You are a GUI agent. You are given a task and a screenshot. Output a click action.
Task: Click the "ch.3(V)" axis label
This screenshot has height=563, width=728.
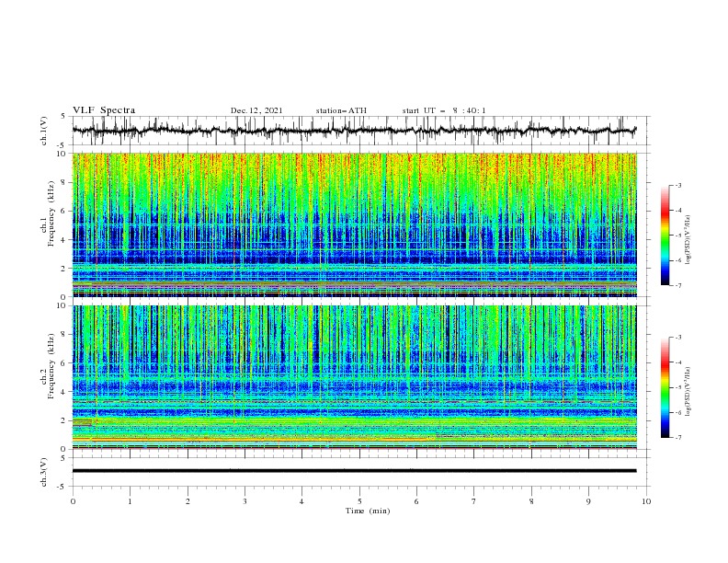[44, 472]
